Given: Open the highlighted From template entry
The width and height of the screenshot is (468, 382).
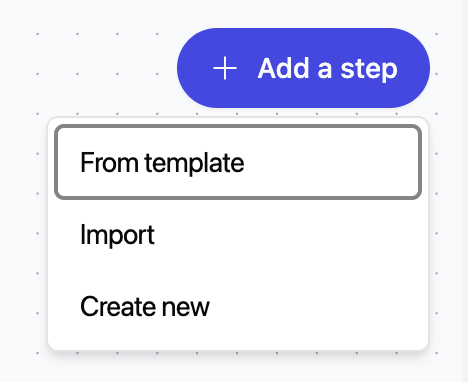Looking at the screenshot, I should (238, 162).
